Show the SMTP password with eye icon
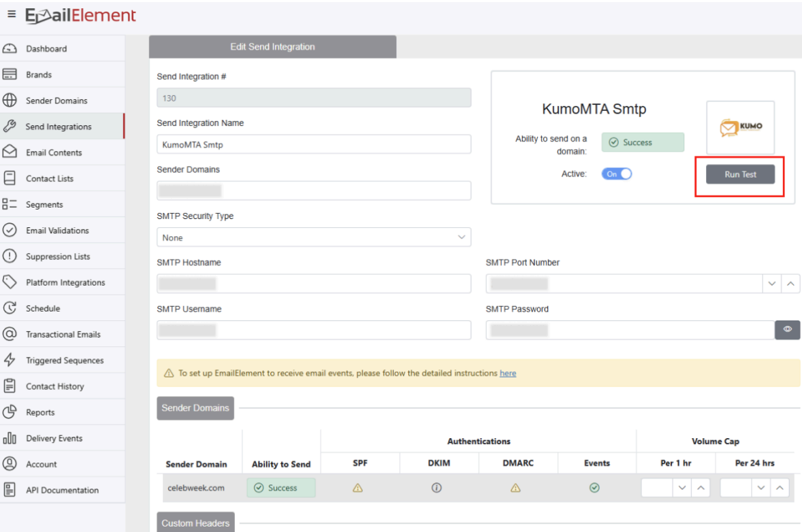Image resolution: width=802 pixels, height=532 pixels. coord(787,329)
